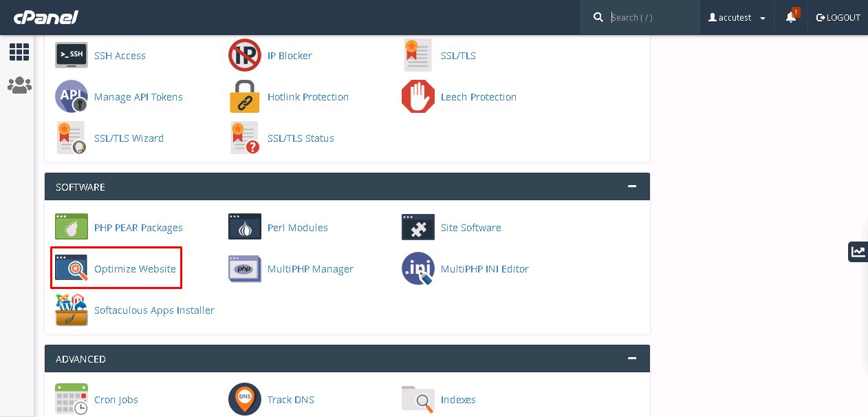The height and width of the screenshot is (417, 868).
Task: Open the MultiPHP INI Editor link
Action: 485,269
